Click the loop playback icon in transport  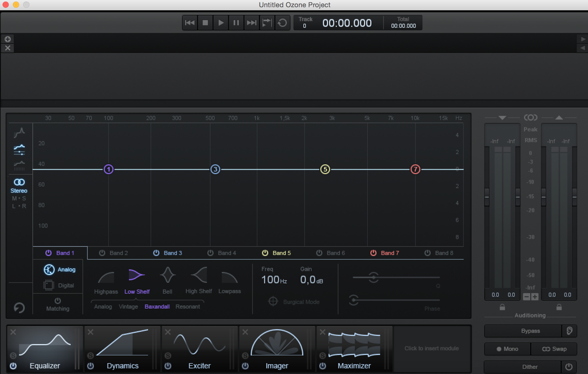[x=282, y=23]
